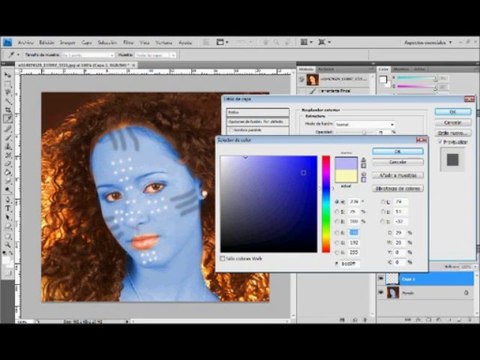Select the Healing Brush tool
Viewport: 480px width, 360px height.
[8, 129]
